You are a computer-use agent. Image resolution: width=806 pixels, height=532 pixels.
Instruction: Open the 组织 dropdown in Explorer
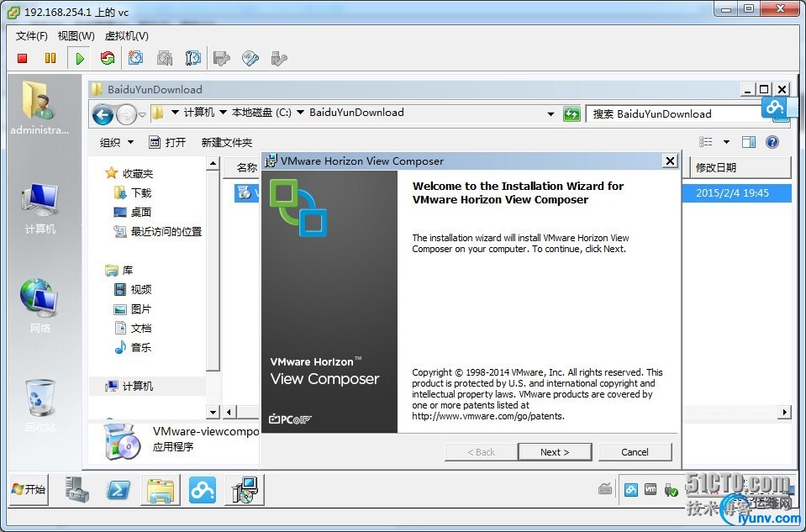tap(117, 142)
